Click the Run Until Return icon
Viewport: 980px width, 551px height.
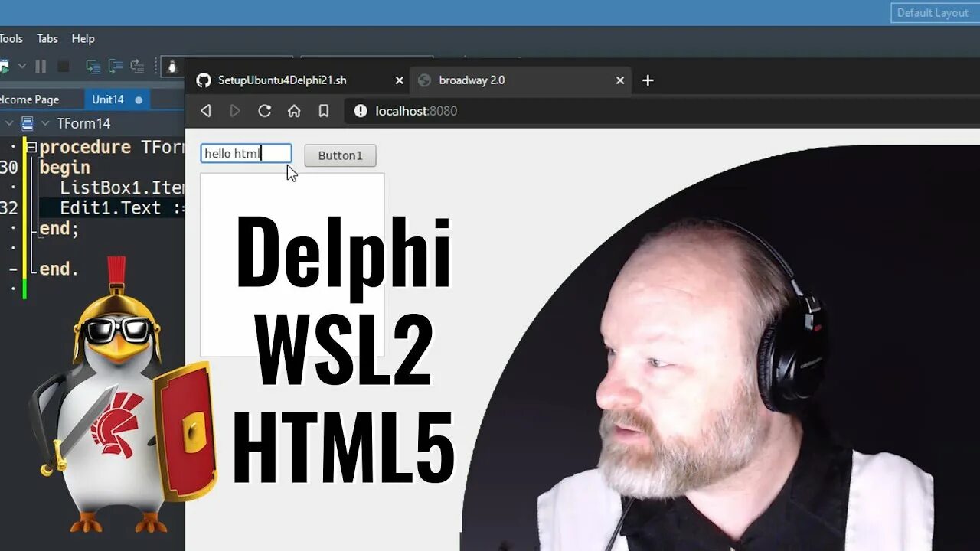coord(137,67)
